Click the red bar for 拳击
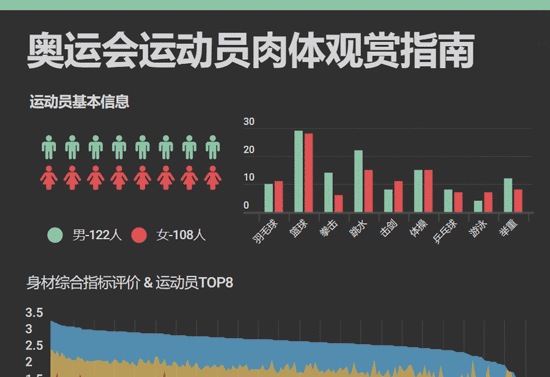The image size is (550, 377). point(338,203)
